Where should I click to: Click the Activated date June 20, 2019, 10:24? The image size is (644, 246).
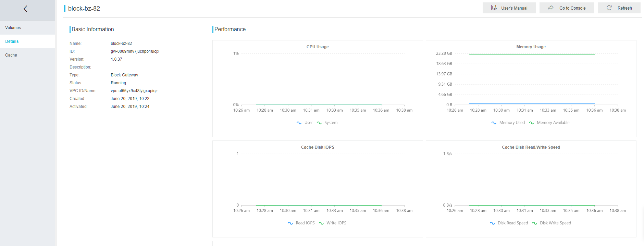point(130,107)
